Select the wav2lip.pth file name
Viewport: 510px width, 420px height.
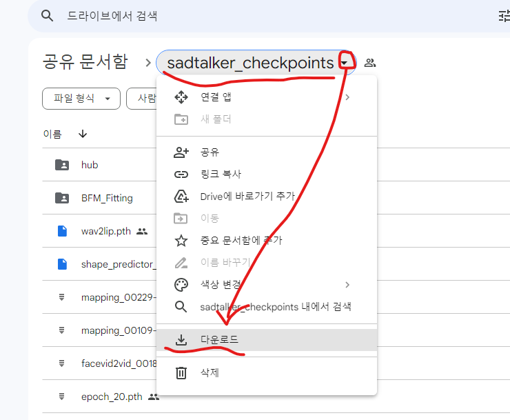point(106,231)
